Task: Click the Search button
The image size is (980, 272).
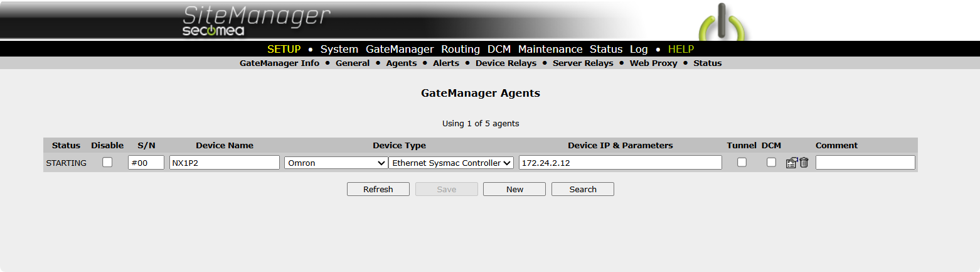Action: [x=583, y=189]
